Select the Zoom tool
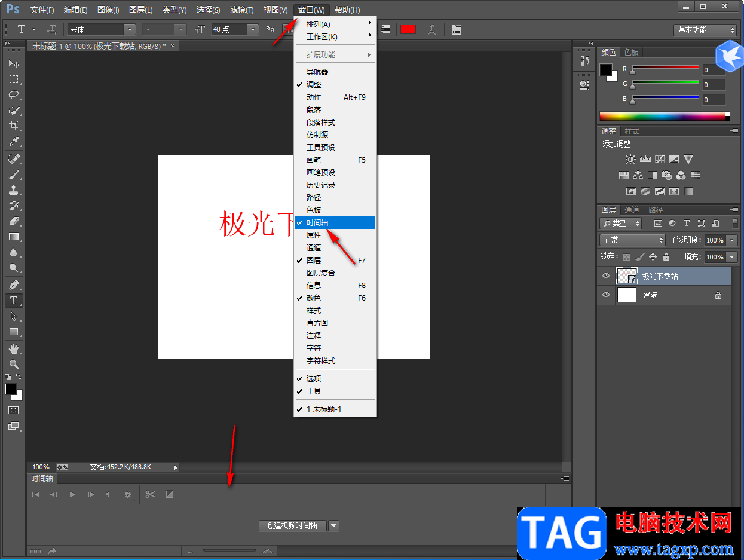This screenshot has height=560, width=744. 14,365
